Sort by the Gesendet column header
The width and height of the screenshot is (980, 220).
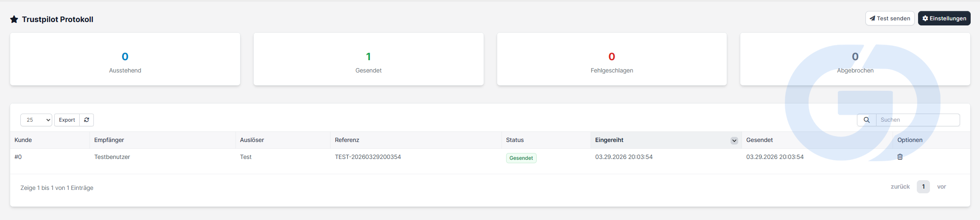pyautogui.click(x=759, y=140)
